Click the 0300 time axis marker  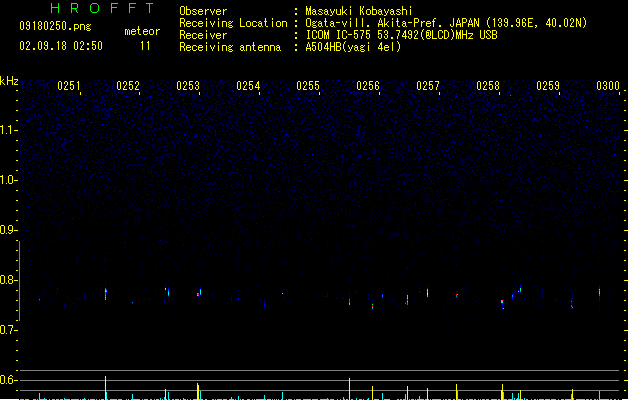tap(608, 86)
